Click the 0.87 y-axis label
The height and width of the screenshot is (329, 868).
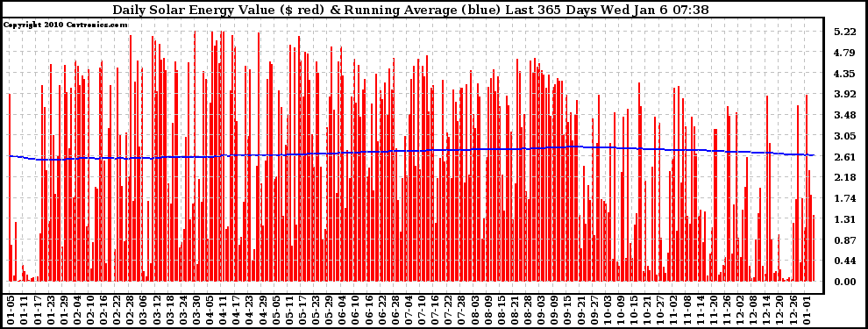coord(844,240)
